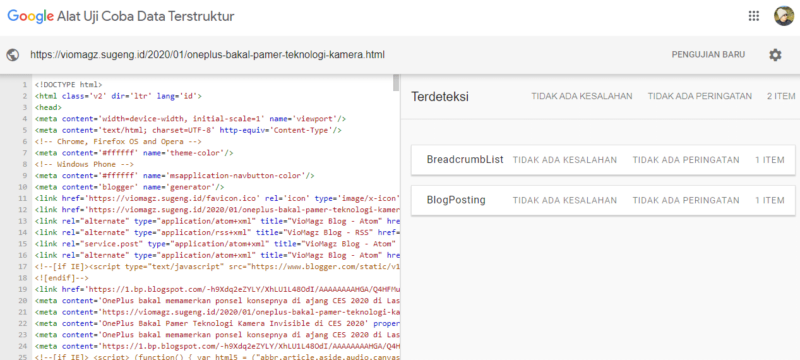This screenshot has height=360, width=800.
Task: Click line number 25 in the gutter
Action: click(x=23, y=356)
